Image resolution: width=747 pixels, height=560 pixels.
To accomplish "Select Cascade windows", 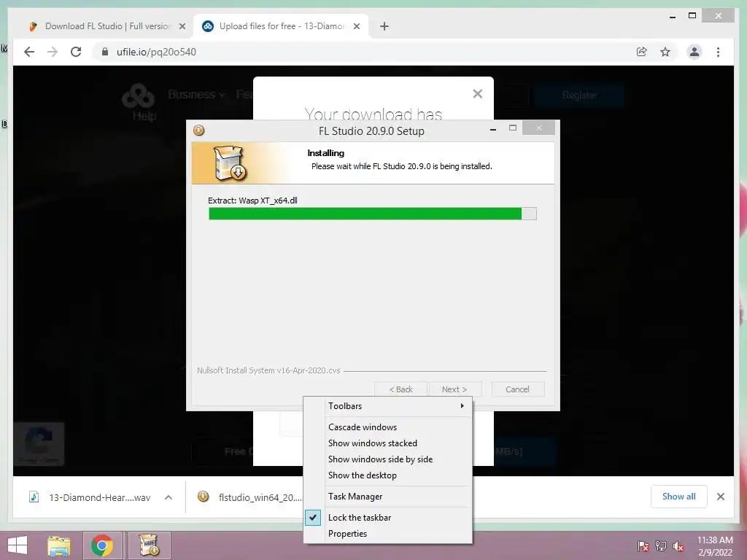I will click(x=388, y=427).
